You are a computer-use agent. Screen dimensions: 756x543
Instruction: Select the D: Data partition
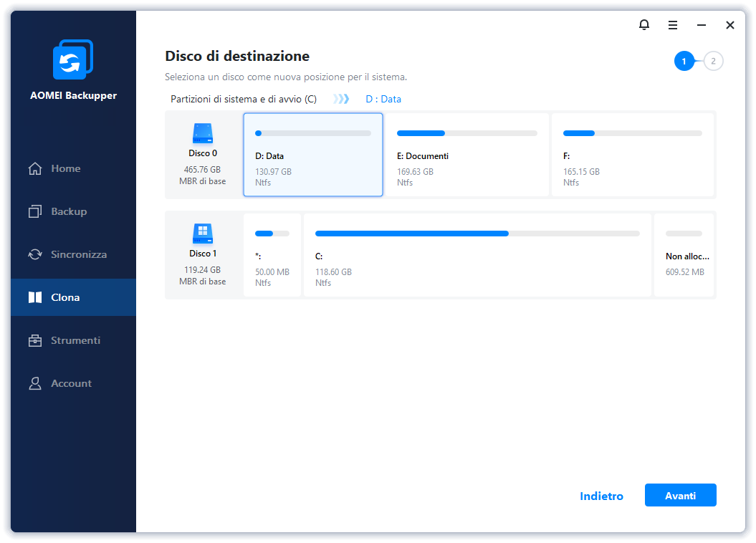pyautogui.click(x=313, y=155)
